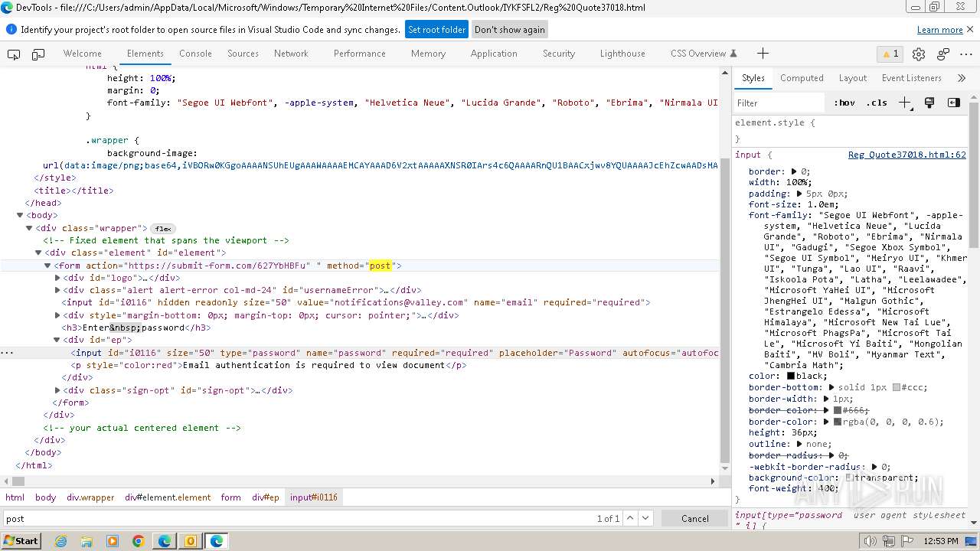Open File Explorer from taskbar
Viewport: 980px width, 551px height.
(87, 541)
